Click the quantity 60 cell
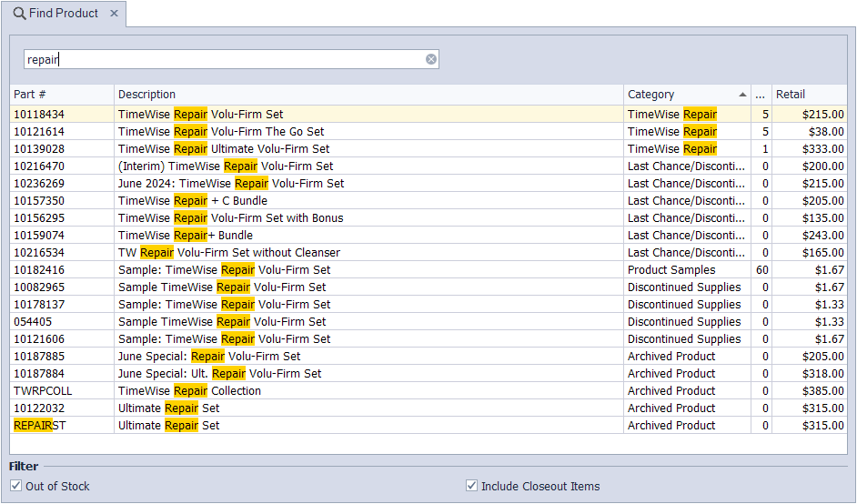This screenshot has height=504, width=857. point(761,270)
